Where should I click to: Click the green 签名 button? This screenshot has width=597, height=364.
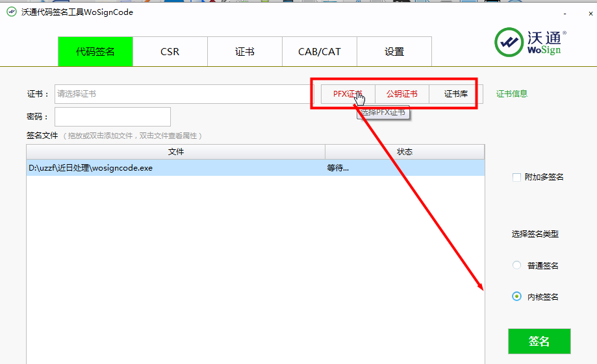tap(539, 341)
